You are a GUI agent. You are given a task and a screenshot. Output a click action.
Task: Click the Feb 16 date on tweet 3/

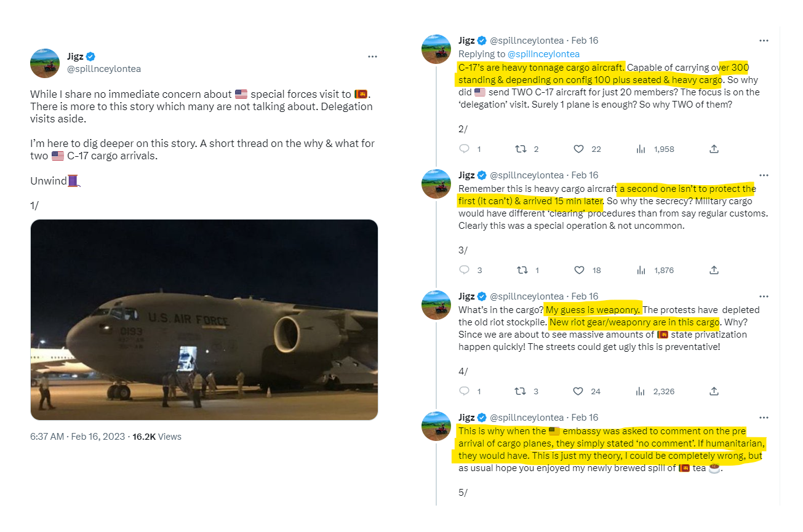[x=585, y=175]
